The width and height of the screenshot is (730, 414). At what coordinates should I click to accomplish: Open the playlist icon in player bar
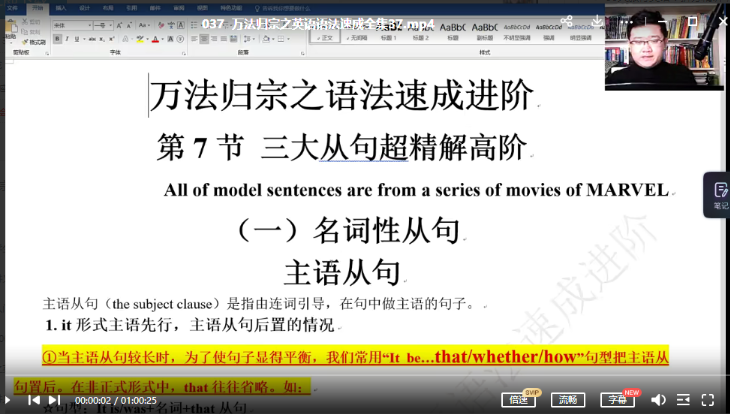point(683,400)
